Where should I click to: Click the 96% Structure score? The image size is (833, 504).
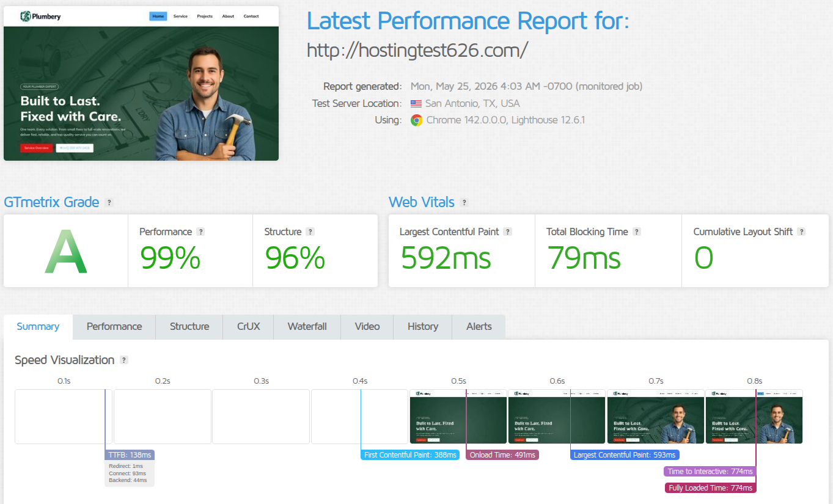point(295,258)
